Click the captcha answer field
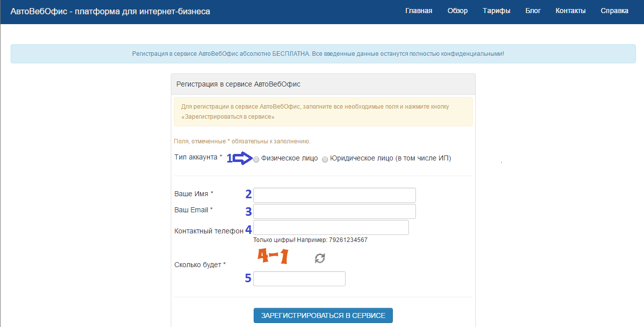This screenshot has width=644, height=327. click(x=299, y=279)
